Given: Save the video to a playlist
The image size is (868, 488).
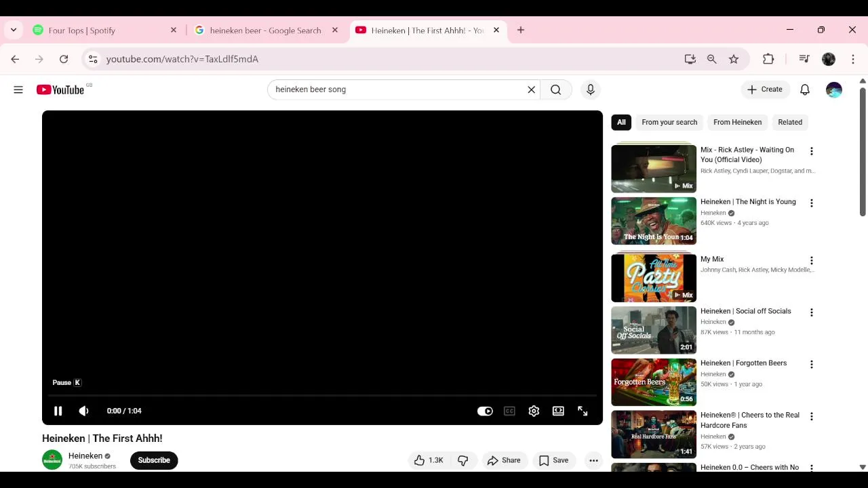Looking at the screenshot, I should (x=553, y=460).
